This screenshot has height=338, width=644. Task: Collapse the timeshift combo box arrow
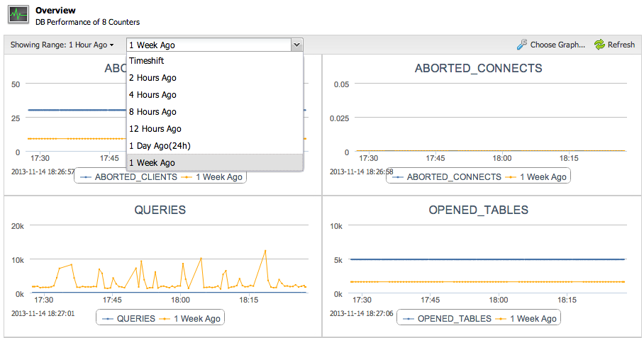tap(296, 45)
